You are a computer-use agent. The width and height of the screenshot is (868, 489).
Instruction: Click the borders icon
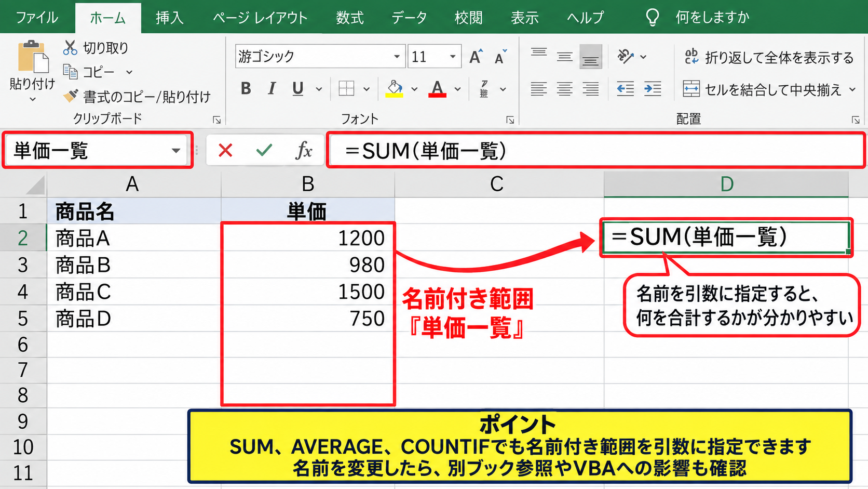point(346,89)
